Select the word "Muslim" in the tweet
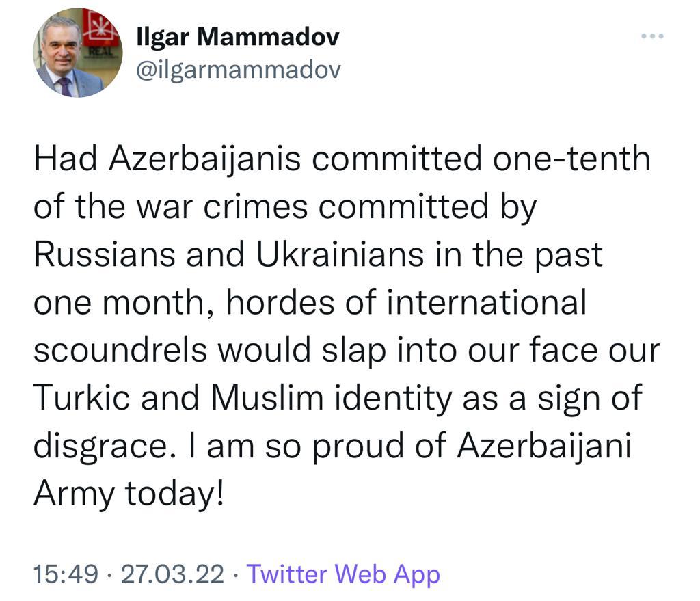 pyautogui.click(x=267, y=397)
